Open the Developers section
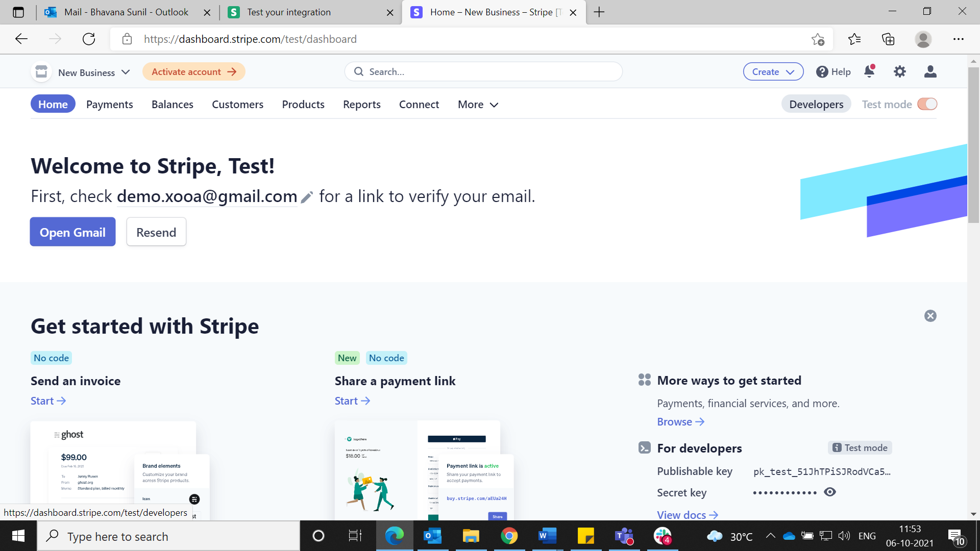 (816, 105)
